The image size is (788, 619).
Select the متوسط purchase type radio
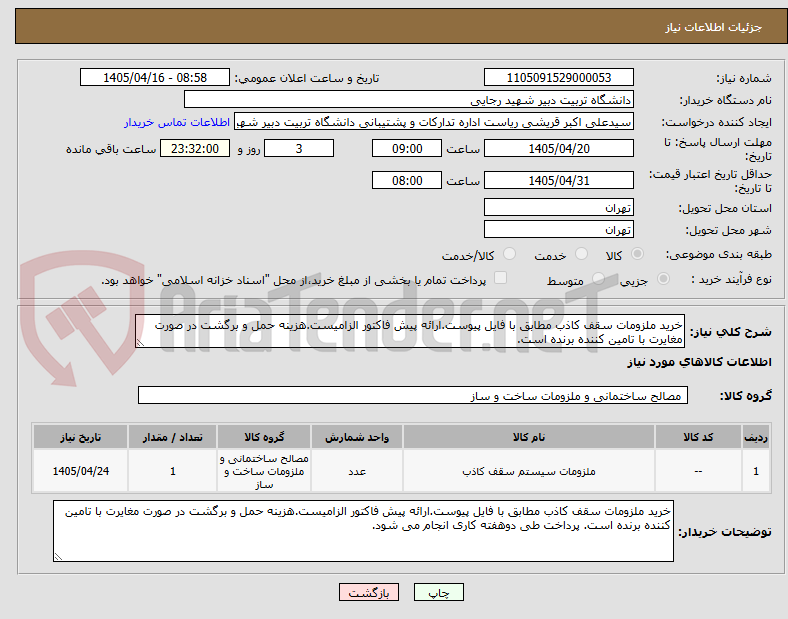pos(598,279)
